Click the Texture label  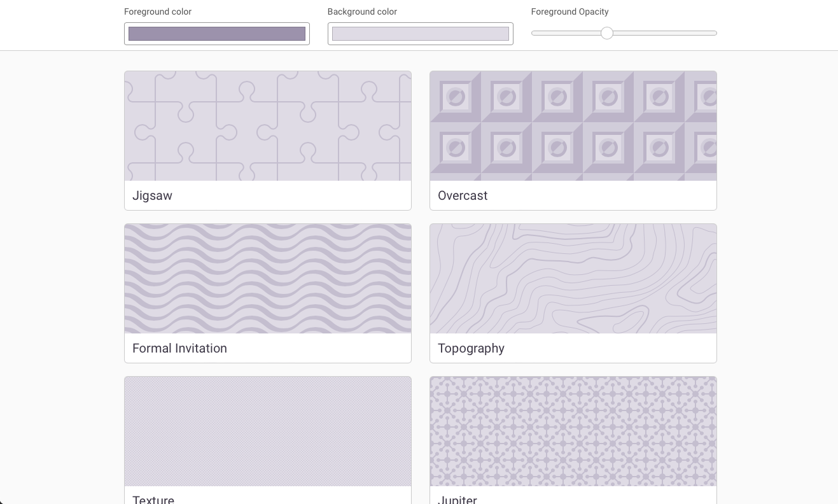point(153,500)
